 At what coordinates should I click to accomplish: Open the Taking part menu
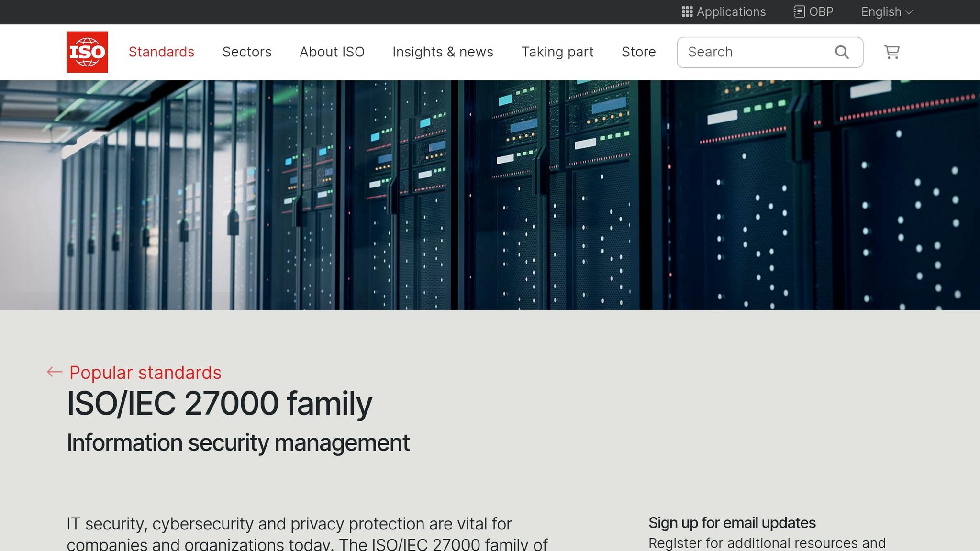(x=557, y=52)
